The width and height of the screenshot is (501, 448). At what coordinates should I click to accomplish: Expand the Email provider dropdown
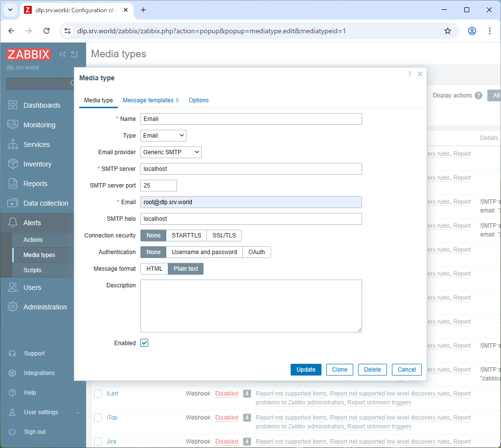171,152
